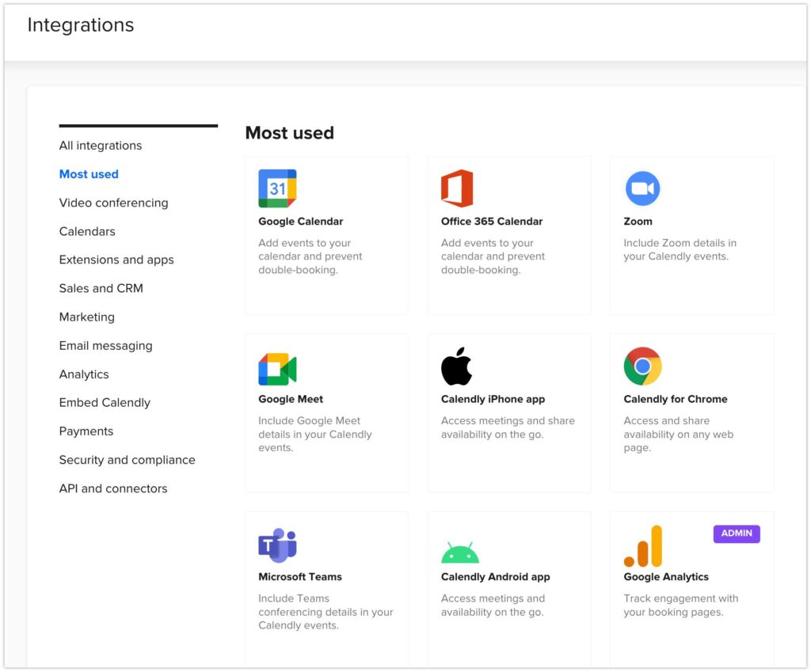Click 'Access and share availability on any web page' text
Viewport: 811px width, 672px height.
[678, 435]
